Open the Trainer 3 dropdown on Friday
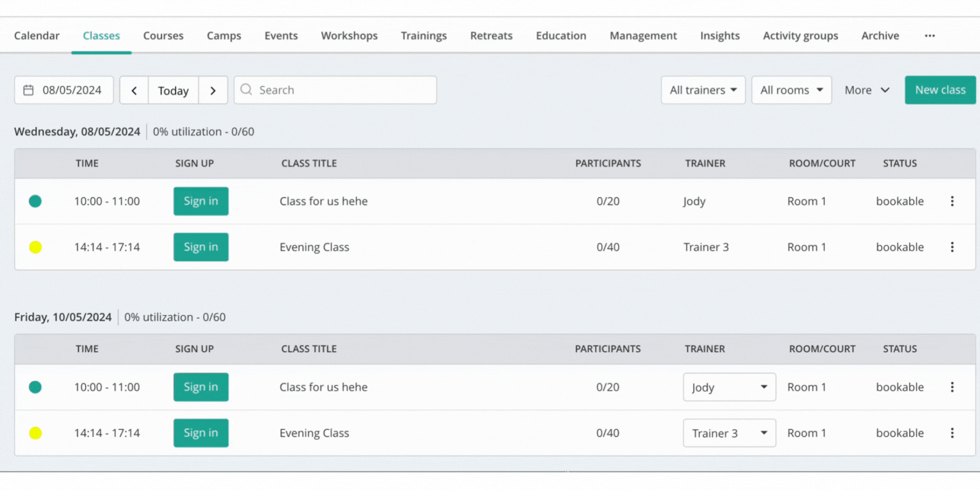Viewport: 980px width, 490px height. [729, 433]
